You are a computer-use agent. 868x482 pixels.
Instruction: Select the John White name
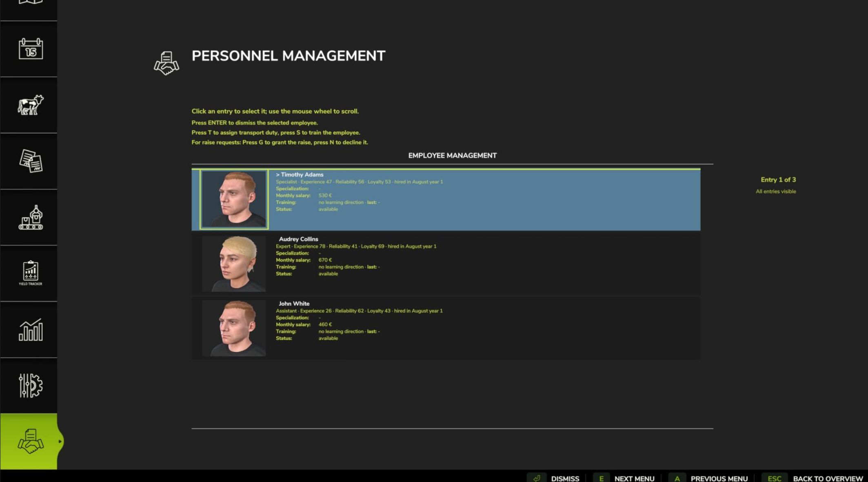point(294,303)
